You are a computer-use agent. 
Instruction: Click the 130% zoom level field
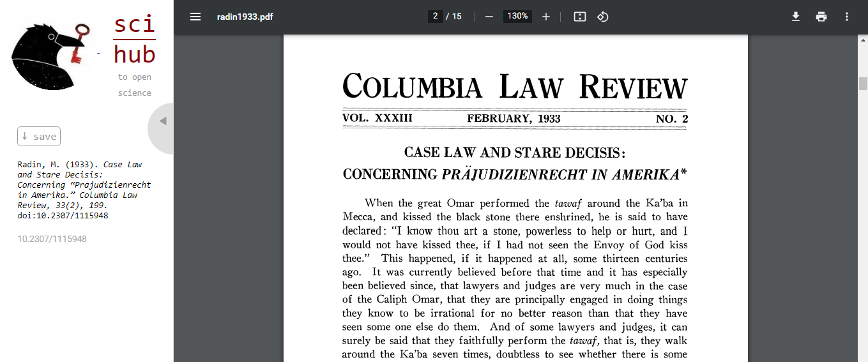[517, 17]
